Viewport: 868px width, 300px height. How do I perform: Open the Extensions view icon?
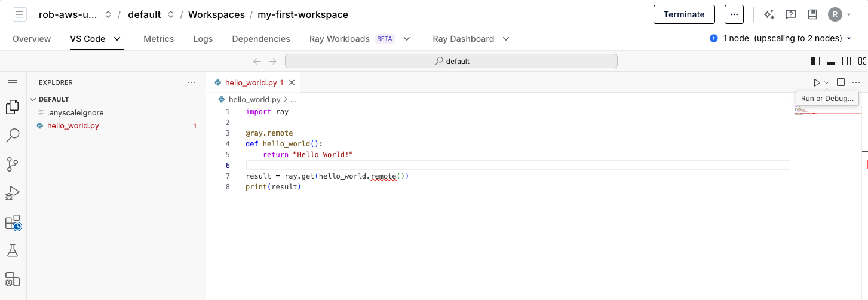(13, 222)
